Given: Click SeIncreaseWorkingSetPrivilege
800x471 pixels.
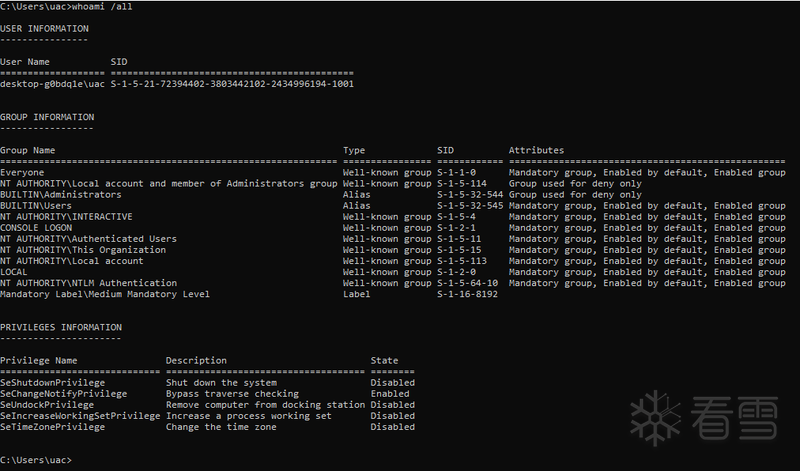Looking at the screenshot, I should tap(80, 416).
